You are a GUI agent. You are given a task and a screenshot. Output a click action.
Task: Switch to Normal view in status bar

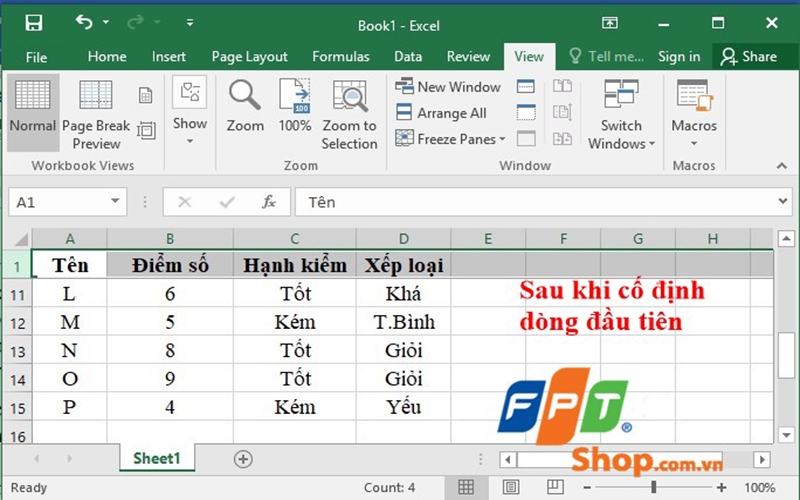[x=465, y=487]
